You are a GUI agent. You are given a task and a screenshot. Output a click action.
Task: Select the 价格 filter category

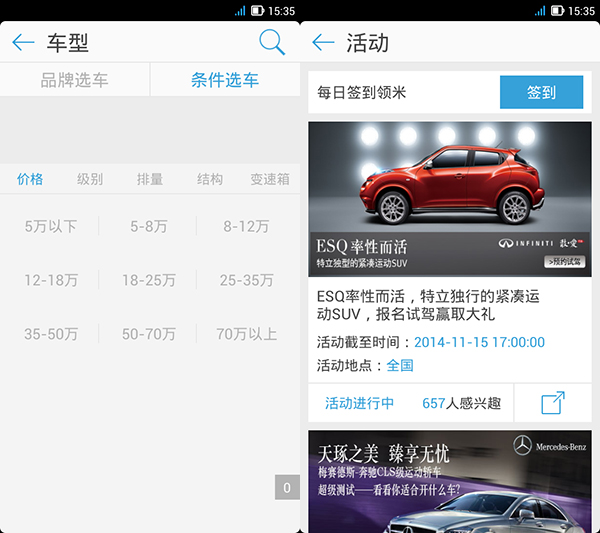30,179
